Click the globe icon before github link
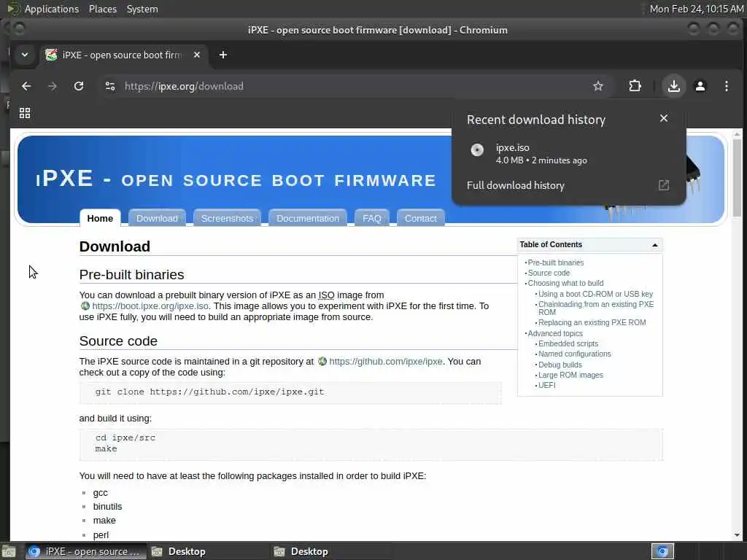The width and height of the screenshot is (747, 560). click(322, 362)
